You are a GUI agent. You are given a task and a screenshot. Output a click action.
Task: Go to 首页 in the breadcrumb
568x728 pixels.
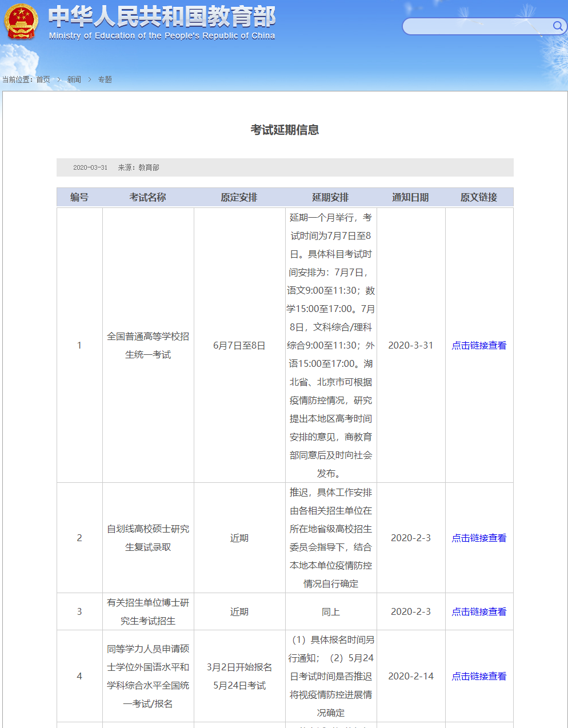point(43,79)
